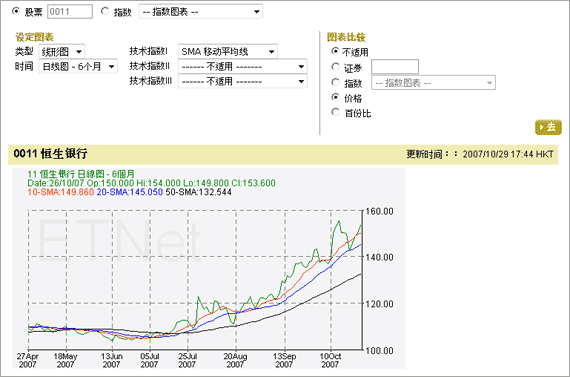
Task: Expand the 时间 日线图 6个月 dropdown
Action: (x=78, y=67)
